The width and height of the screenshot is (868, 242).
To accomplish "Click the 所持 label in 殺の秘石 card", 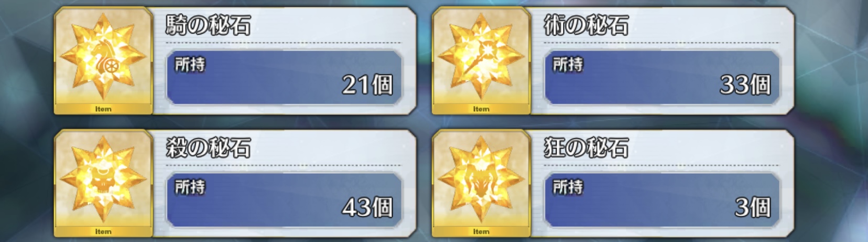I will [x=190, y=187].
